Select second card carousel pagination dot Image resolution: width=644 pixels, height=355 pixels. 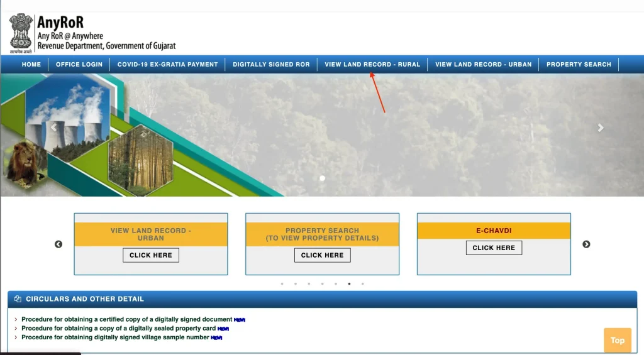pyautogui.click(x=296, y=283)
